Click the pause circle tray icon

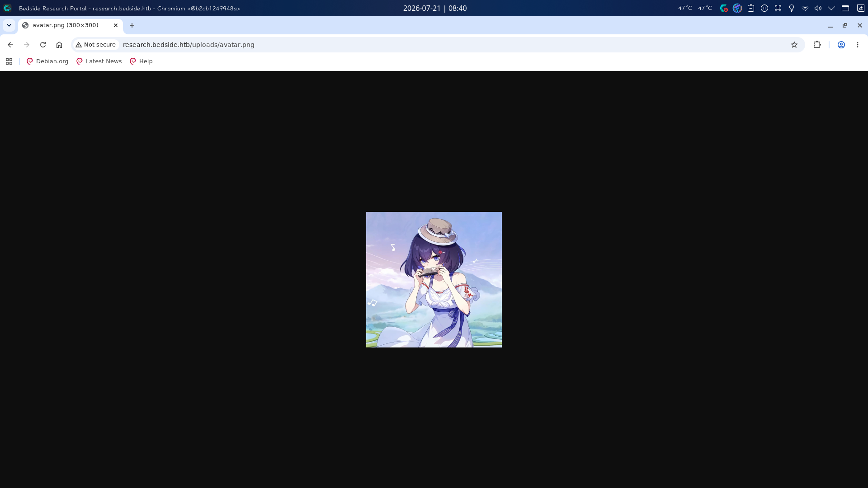[x=764, y=8]
